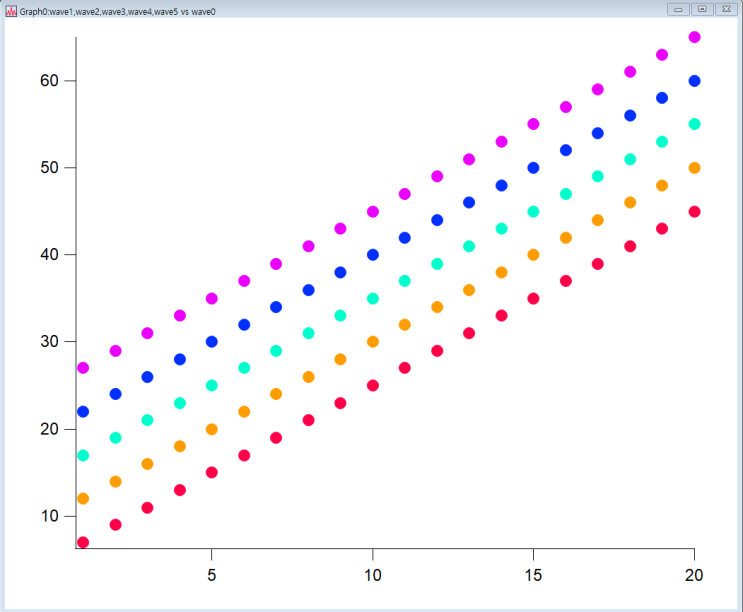This screenshot has width=743, height=612.
Task: Select the blue marker at x=1
Action: tap(83, 412)
